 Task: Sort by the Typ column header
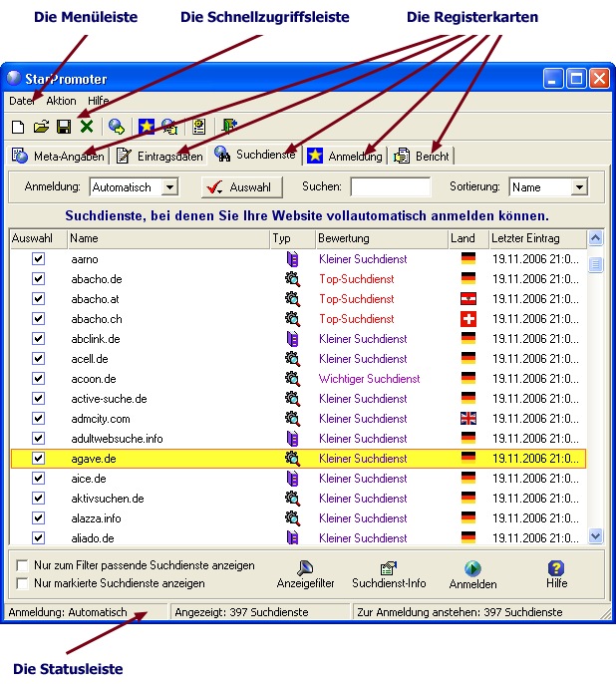point(292,238)
